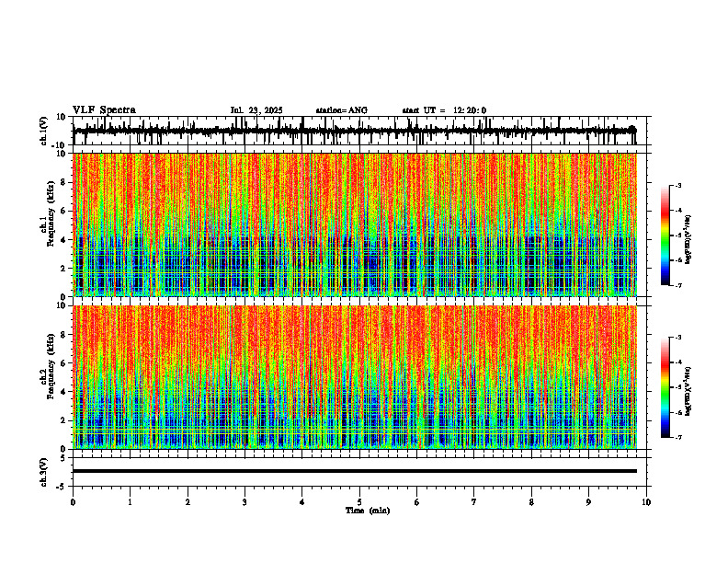The image size is (728, 563).
Task: Click the 8 kHz tick label on ch.1 spectrogram
Action: coord(64,182)
